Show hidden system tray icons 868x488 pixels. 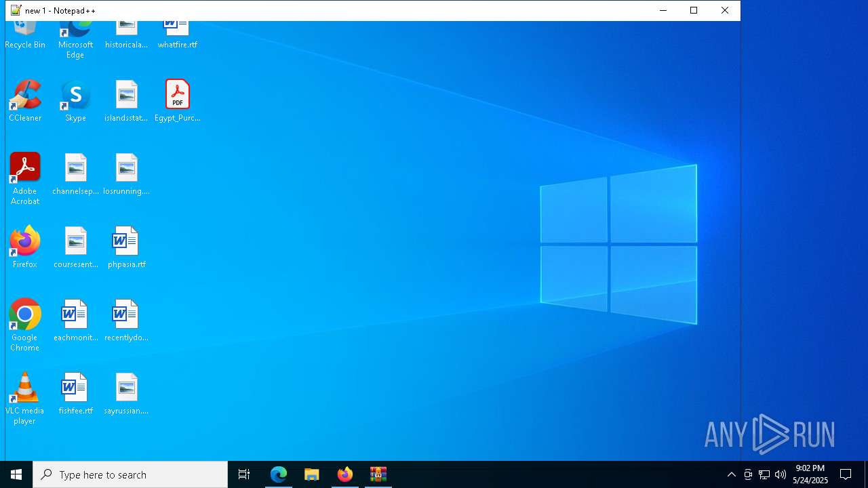[731, 474]
